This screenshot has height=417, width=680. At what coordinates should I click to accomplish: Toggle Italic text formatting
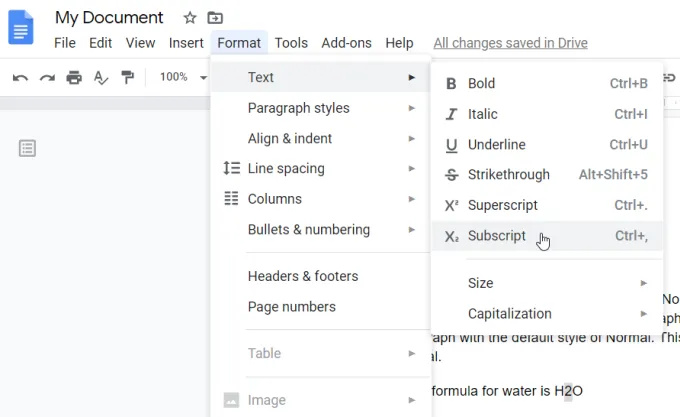click(482, 114)
